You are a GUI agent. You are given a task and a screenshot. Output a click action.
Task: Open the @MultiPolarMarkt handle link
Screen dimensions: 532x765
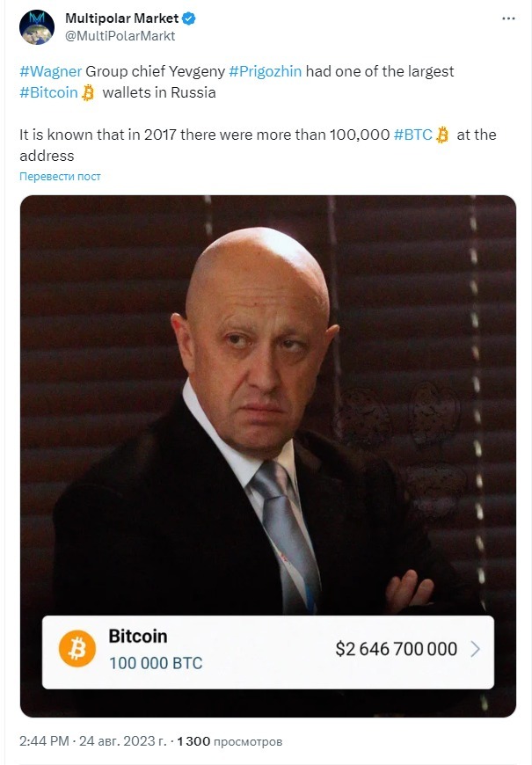(x=120, y=36)
